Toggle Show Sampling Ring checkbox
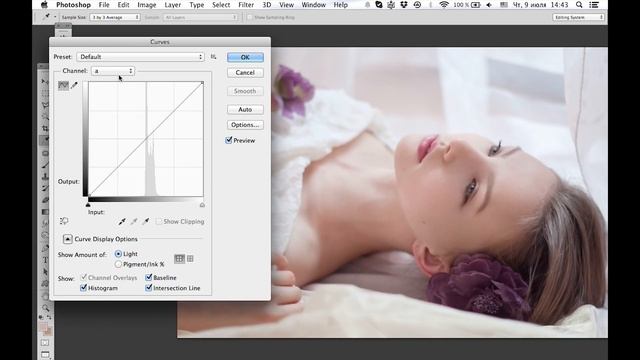Screen dimensions: 640x360 click(249, 18)
